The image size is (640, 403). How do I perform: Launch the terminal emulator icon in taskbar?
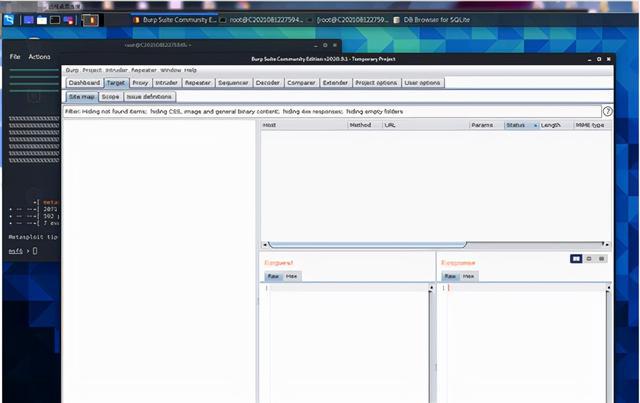tap(55, 20)
